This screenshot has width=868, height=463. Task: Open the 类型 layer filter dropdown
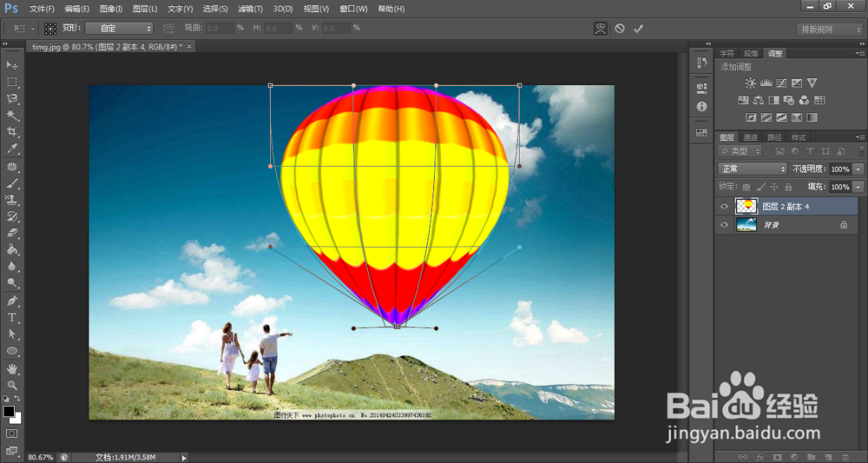(740, 150)
